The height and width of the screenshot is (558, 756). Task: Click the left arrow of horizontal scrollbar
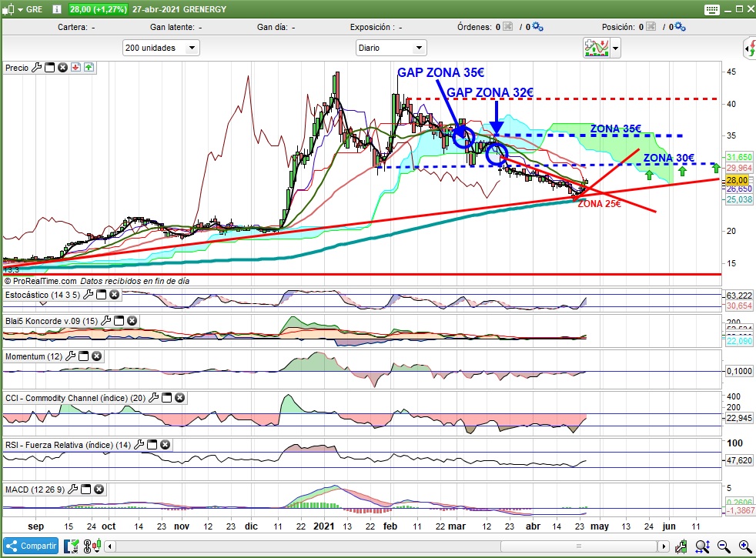pos(110,546)
